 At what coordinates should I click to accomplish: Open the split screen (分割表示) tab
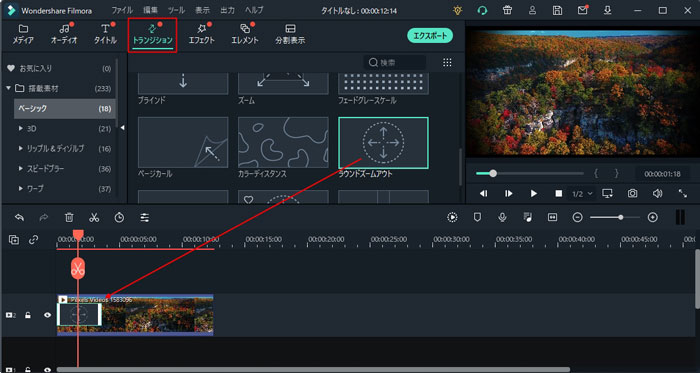290,34
